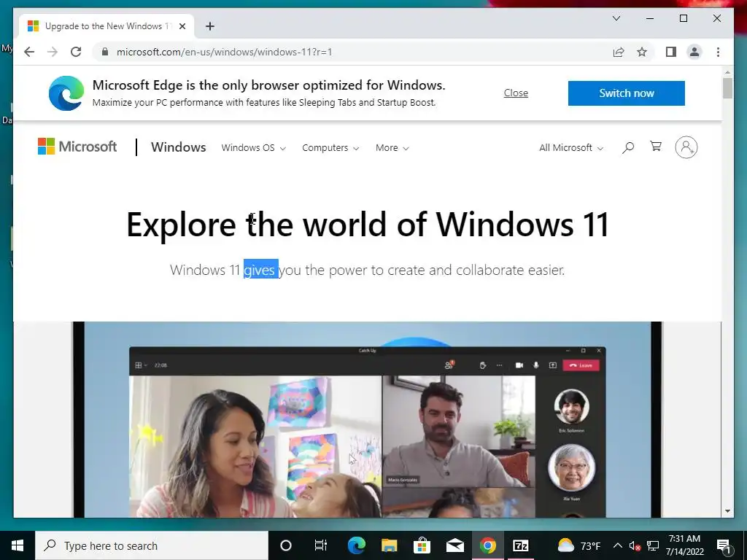
Task: Click the address bar URL field
Action: [x=352, y=52]
